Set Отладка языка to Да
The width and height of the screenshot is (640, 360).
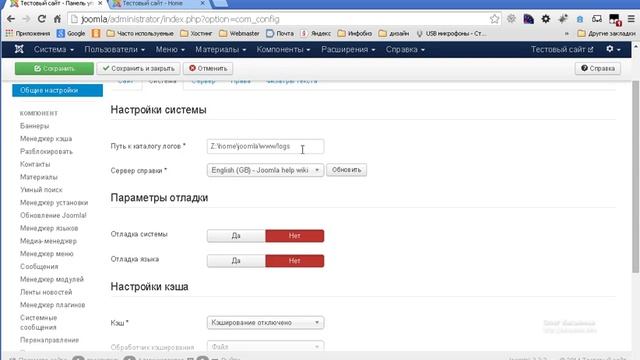pos(236,261)
